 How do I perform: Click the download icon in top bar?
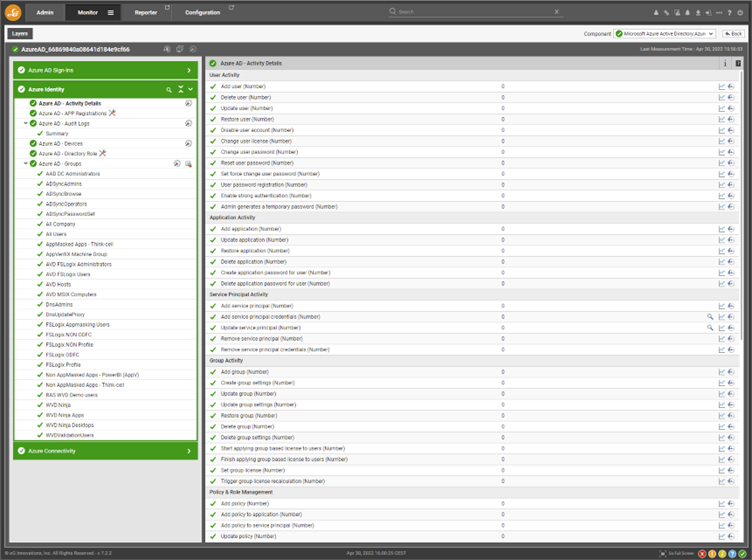click(x=698, y=13)
